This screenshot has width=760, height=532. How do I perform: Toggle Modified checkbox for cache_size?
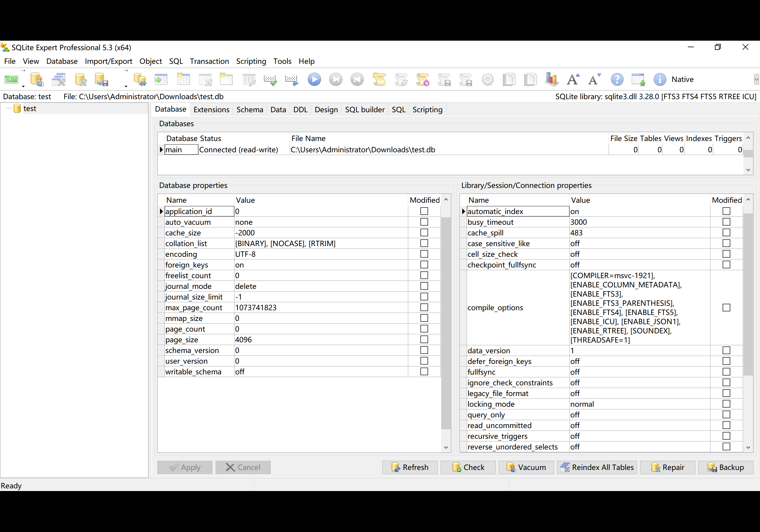tap(424, 232)
